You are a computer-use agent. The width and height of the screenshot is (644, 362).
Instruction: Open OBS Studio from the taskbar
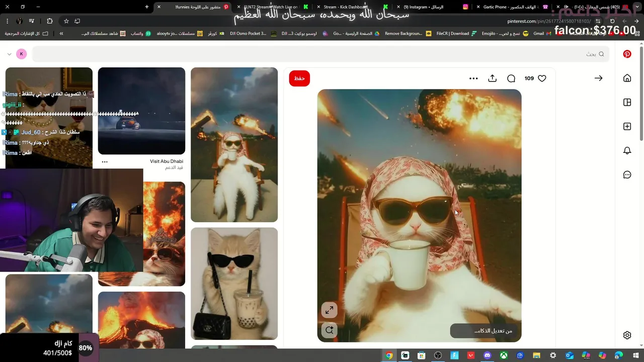pos(438,355)
